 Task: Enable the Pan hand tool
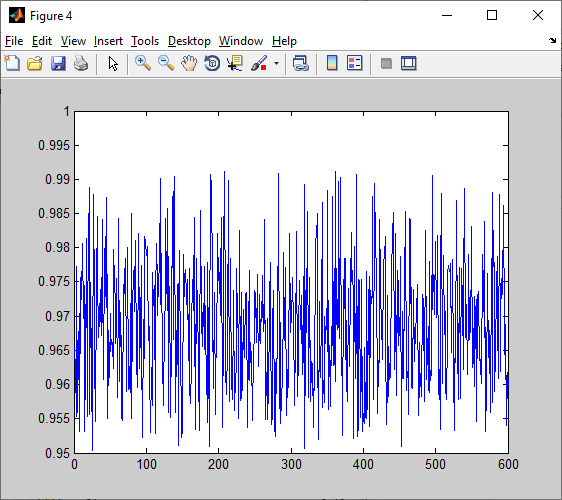pos(189,63)
